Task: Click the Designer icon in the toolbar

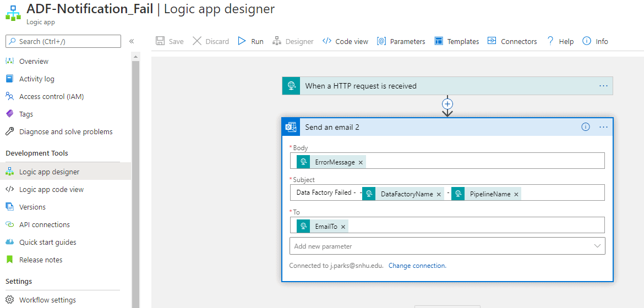Action: 277,41
